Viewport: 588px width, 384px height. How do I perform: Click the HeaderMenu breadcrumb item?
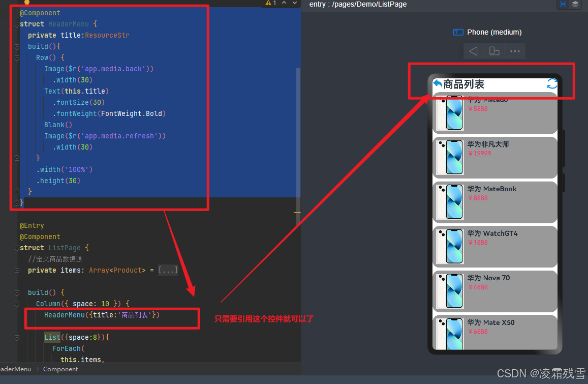(15, 369)
